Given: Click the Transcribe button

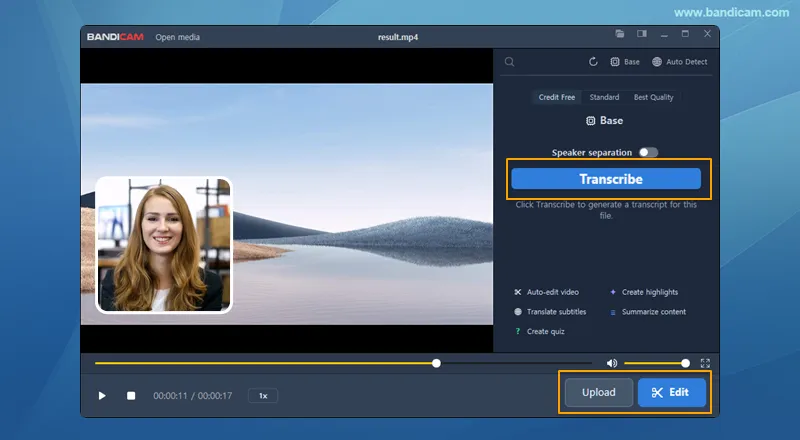Looking at the screenshot, I should pos(606,179).
